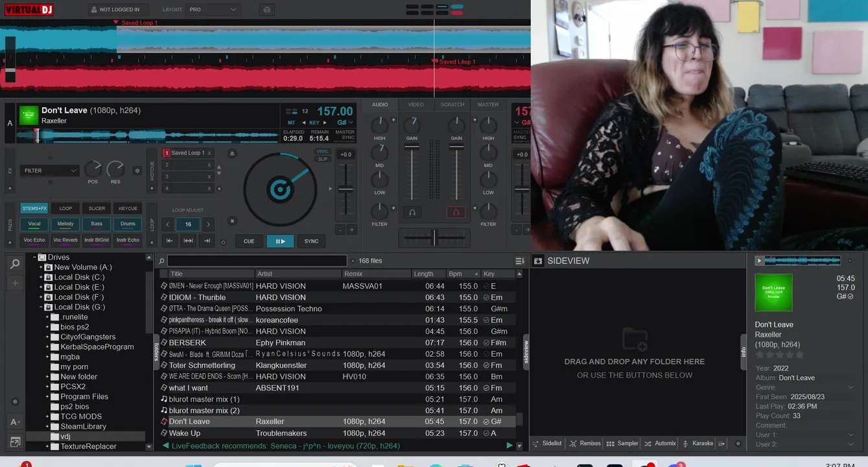
Task: Select the SLICER pads page
Action: (97, 208)
